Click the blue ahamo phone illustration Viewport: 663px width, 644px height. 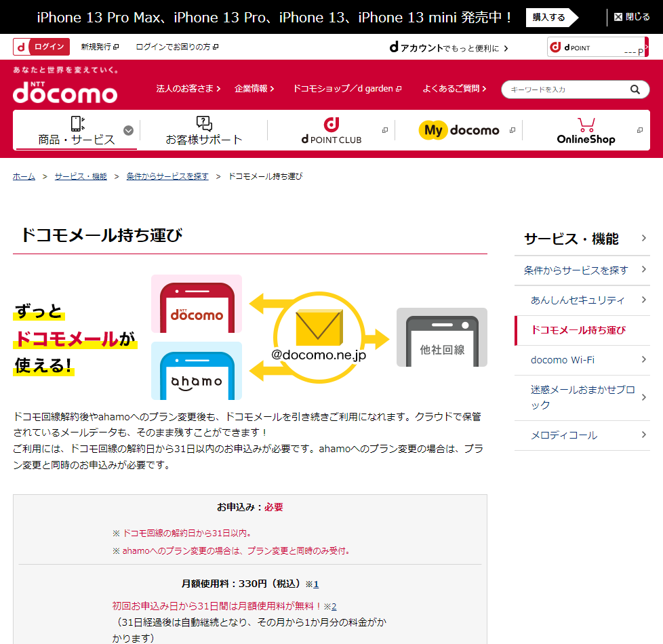(x=197, y=371)
